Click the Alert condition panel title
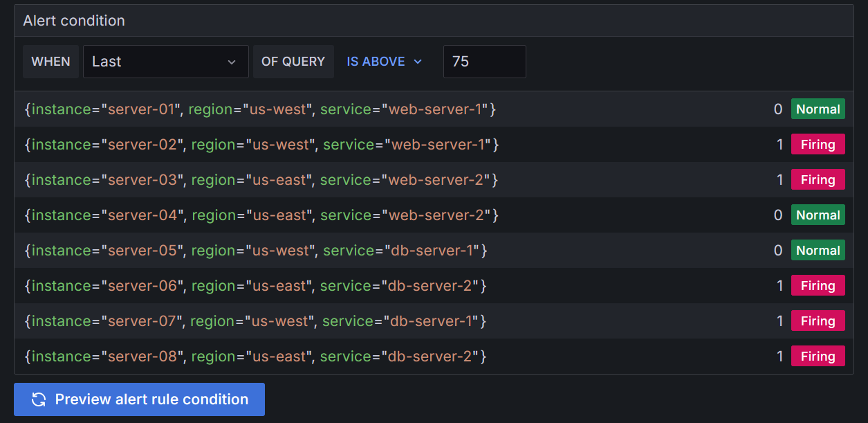This screenshot has width=868, height=423. [x=73, y=21]
